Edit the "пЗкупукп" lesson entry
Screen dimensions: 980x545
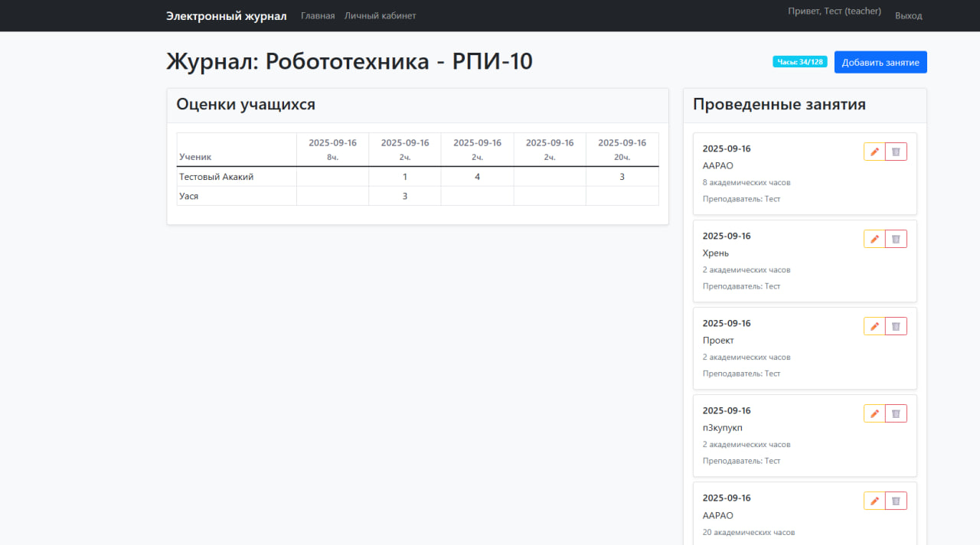874,413
